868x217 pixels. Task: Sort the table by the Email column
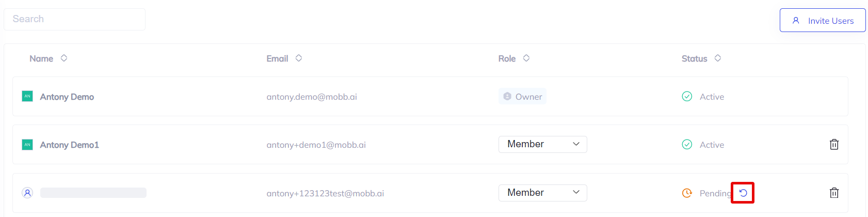[x=299, y=58]
